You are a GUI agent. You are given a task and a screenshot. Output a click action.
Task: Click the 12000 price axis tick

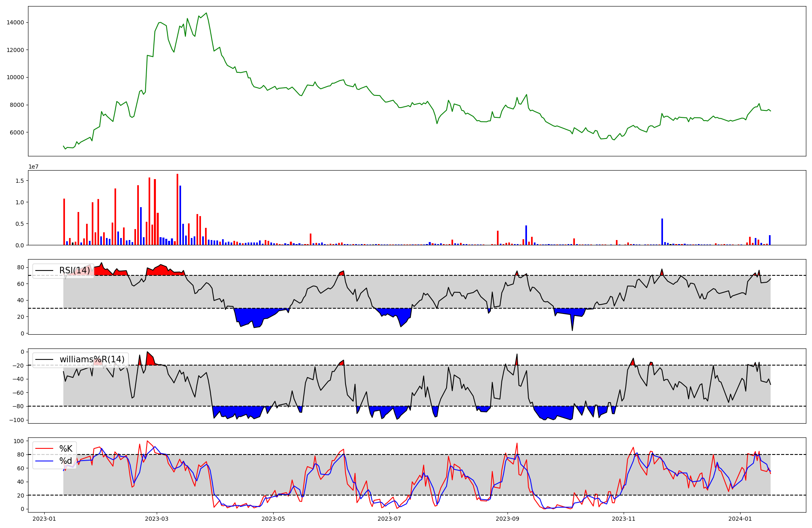coord(15,50)
